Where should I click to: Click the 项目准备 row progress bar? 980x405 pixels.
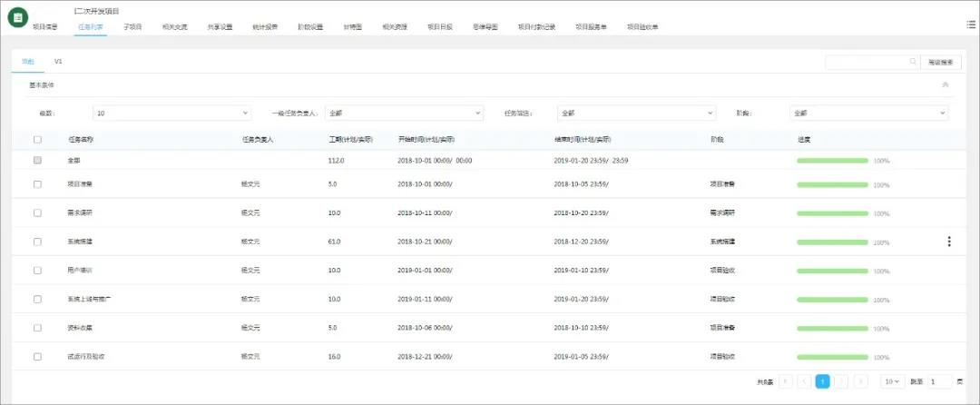tap(832, 185)
